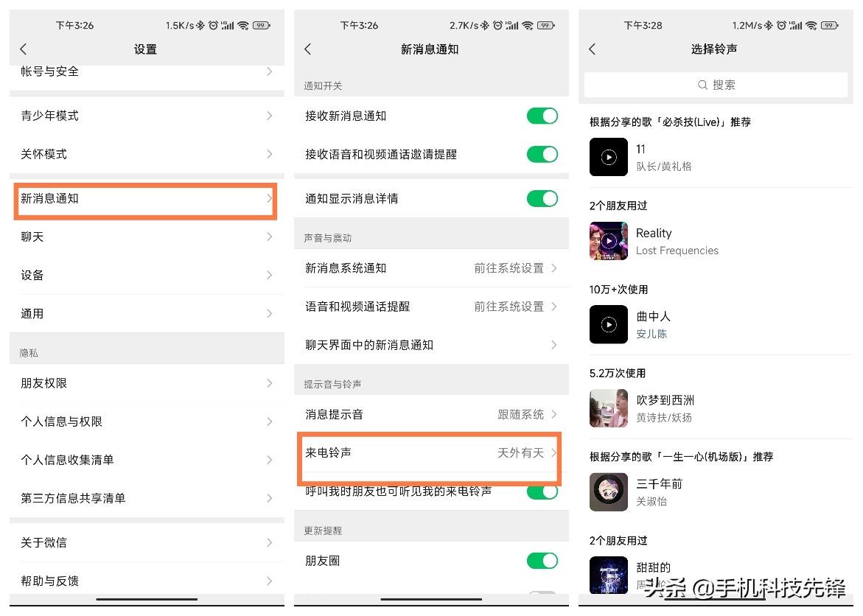Expand 聊天界面中的新消息通知 chevron
This screenshot has width=863, height=616.
coord(553,345)
